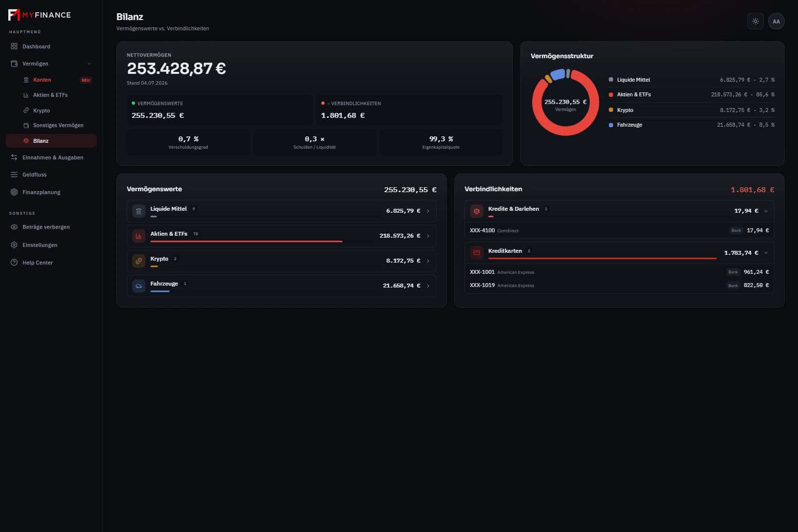Click the Finanzplanung target icon
This screenshot has height=532, width=798.
point(14,192)
